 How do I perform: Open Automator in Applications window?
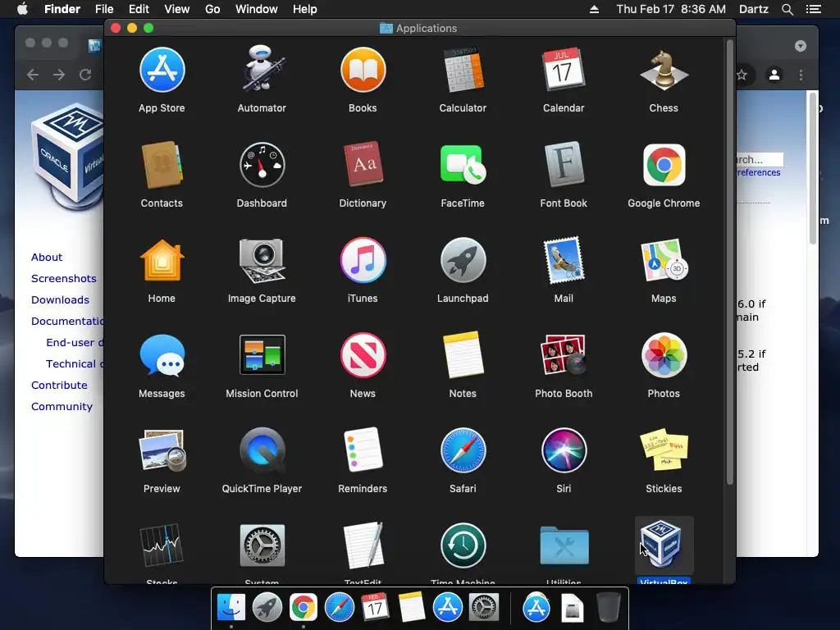pyautogui.click(x=262, y=69)
